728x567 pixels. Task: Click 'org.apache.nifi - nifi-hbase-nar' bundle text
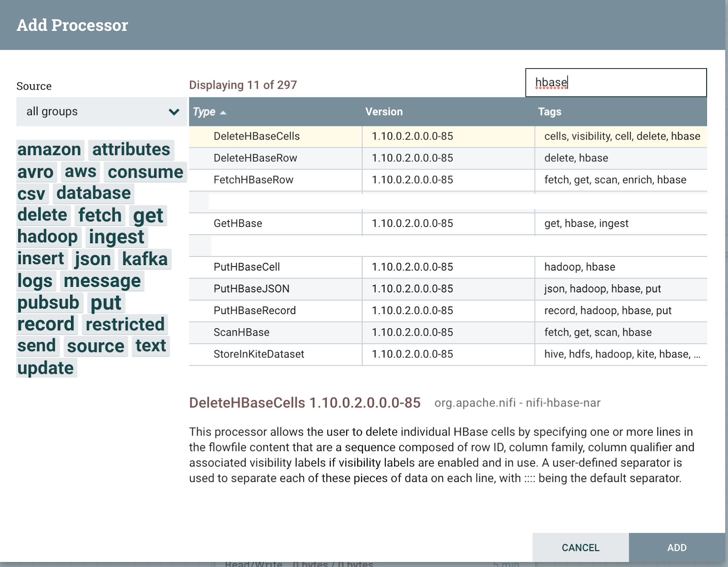[517, 403]
